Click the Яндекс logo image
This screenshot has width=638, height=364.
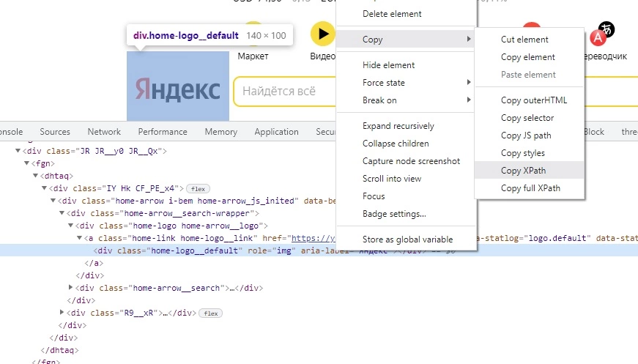point(178,86)
